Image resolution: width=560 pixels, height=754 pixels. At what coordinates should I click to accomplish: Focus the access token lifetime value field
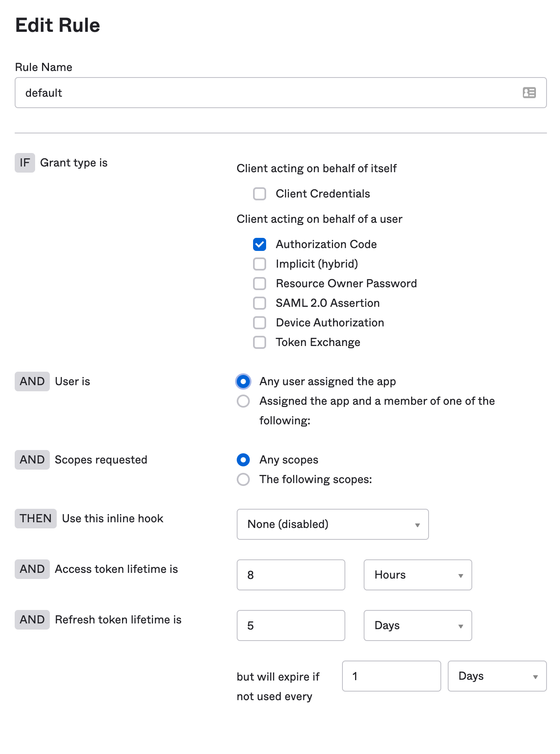click(291, 575)
